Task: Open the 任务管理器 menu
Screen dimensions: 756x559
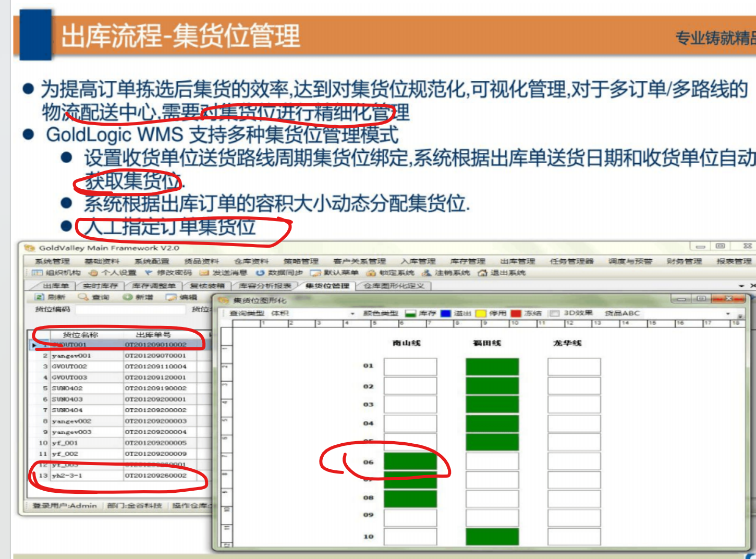Action: click(x=572, y=261)
